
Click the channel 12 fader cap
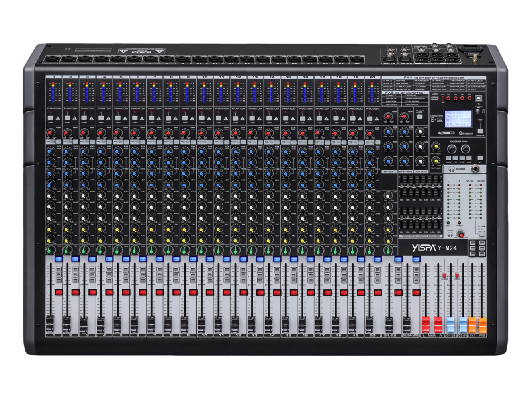(x=235, y=324)
